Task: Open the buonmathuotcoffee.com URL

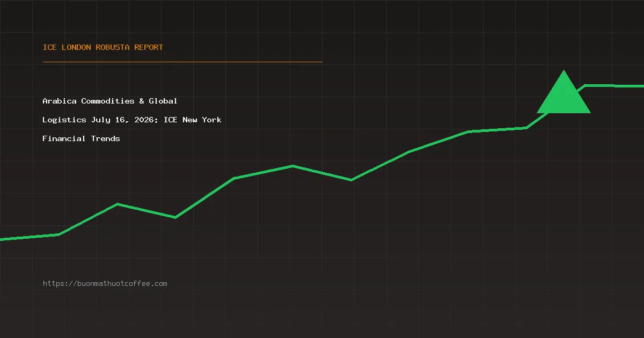Action: 105,283
